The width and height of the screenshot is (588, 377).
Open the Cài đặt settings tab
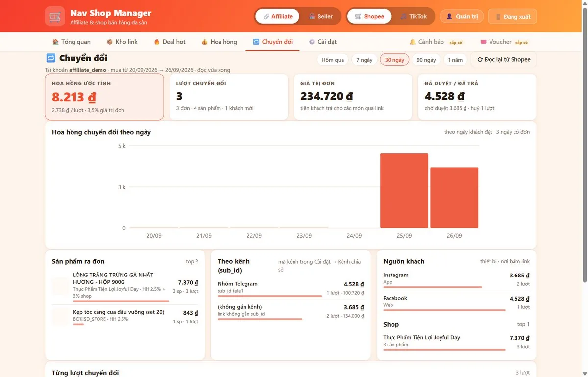(x=322, y=42)
